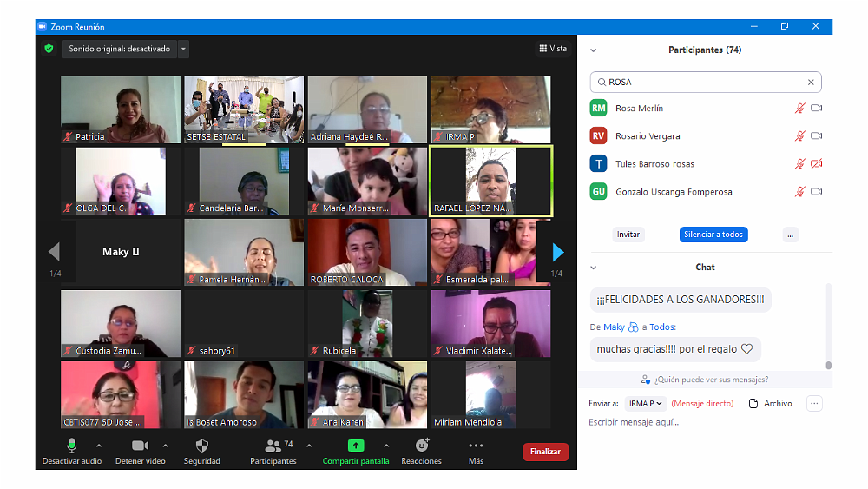The height and width of the screenshot is (489, 868).
Task: Clear the ROSA search with X icon
Action: (x=811, y=83)
